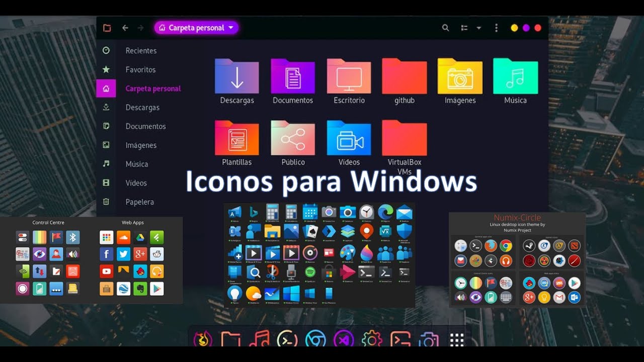Select Recientes in the sidebar
644x362 pixels.
pyautogui.click(x=141, y=51)
